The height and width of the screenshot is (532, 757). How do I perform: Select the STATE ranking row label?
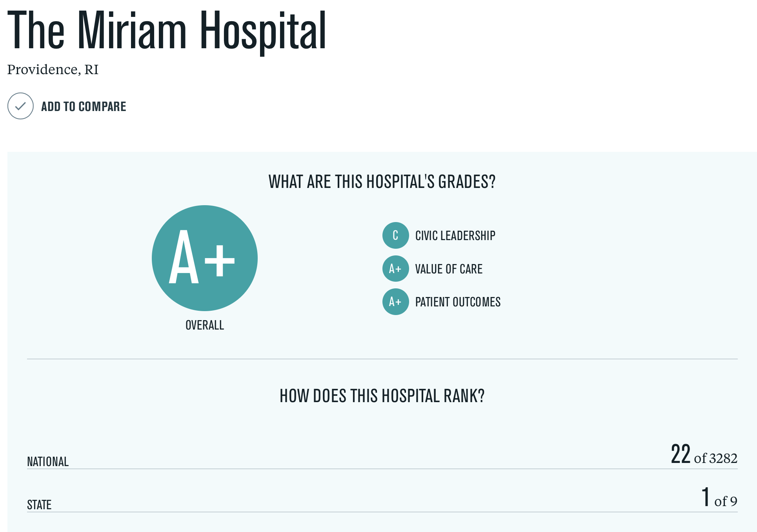[39, 505]
